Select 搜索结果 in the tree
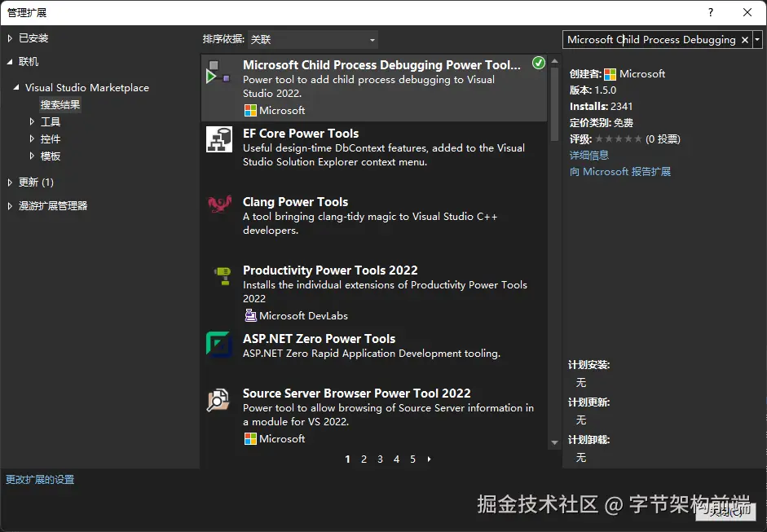Viewport: 767px width, 532px height. [x=60, y=104]
